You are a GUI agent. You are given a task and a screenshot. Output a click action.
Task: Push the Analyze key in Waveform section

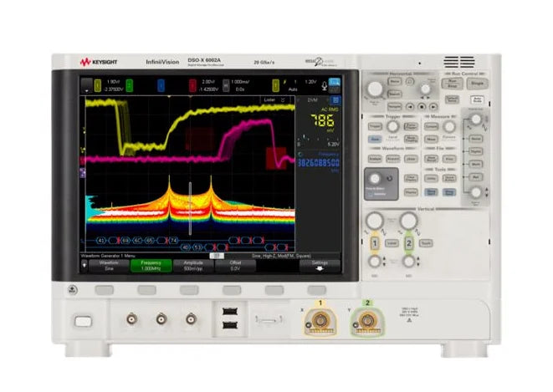(x=375, y=159)
